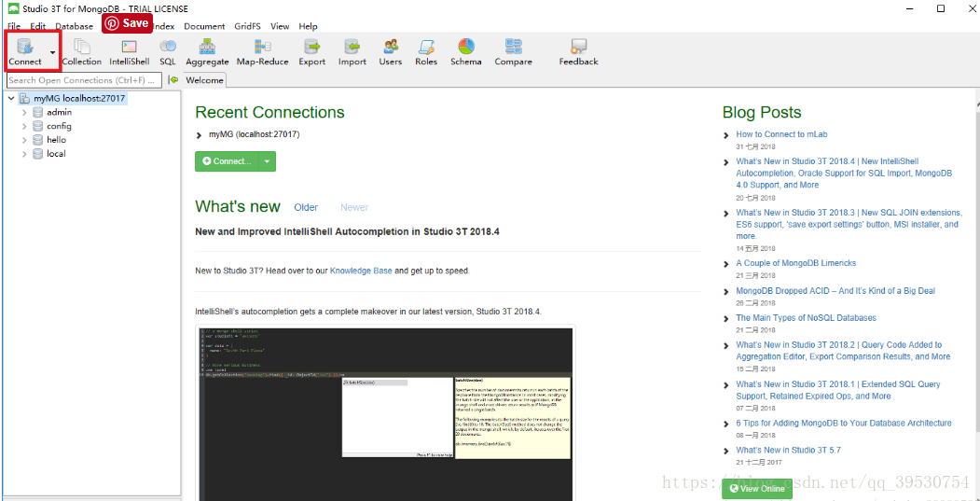Click the Newer link
The width and height of the screenshot is (980, 501).
pyautogui.click(x=354, y=207)
